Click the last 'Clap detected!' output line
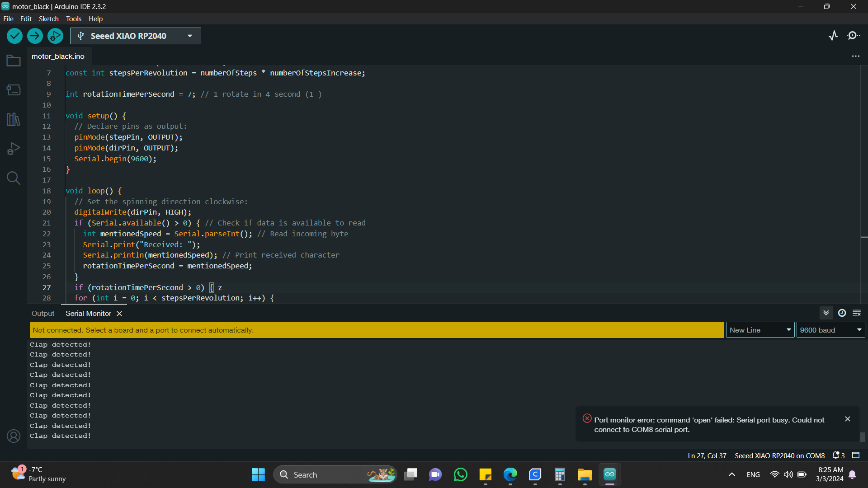This screenshot has width=868, height=488. (x=61, y=436)
